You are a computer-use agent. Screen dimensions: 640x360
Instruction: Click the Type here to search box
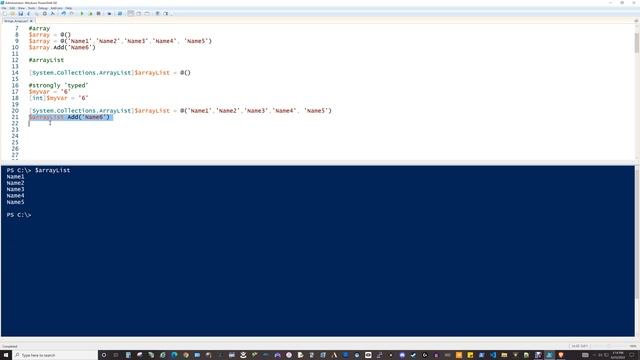click(55, 355)
